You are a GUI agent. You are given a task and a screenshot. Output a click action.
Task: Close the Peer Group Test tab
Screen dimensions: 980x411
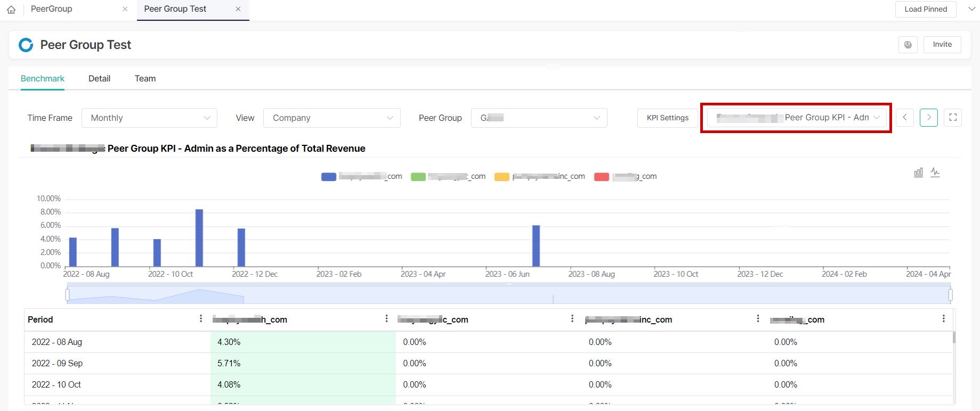click(x=238, y=9)
